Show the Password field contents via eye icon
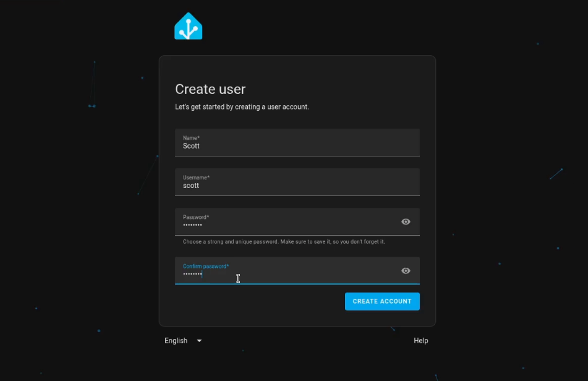 click(x=406, y=221)
